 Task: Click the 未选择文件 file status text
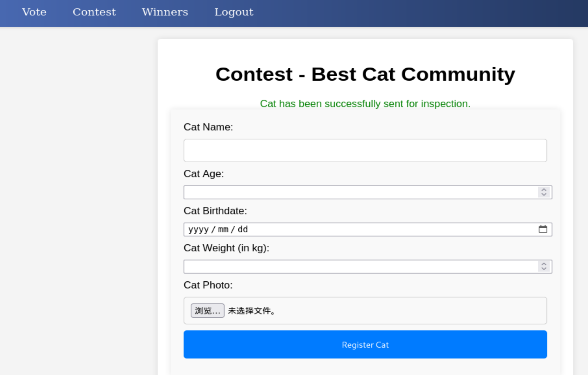tap(251, 311)
